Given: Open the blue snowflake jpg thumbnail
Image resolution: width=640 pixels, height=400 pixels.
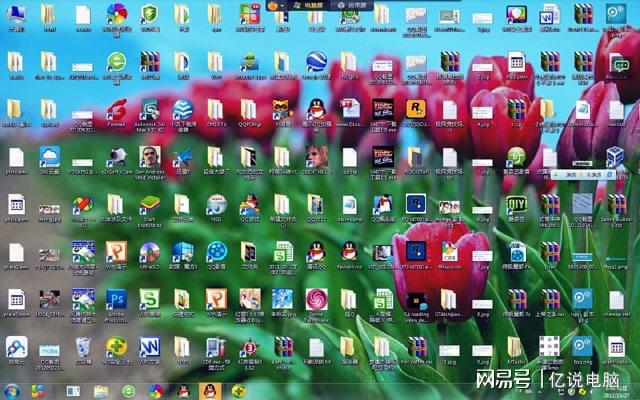Looking at the screenshot, I should pyautogui.click(x=283, y=299).
